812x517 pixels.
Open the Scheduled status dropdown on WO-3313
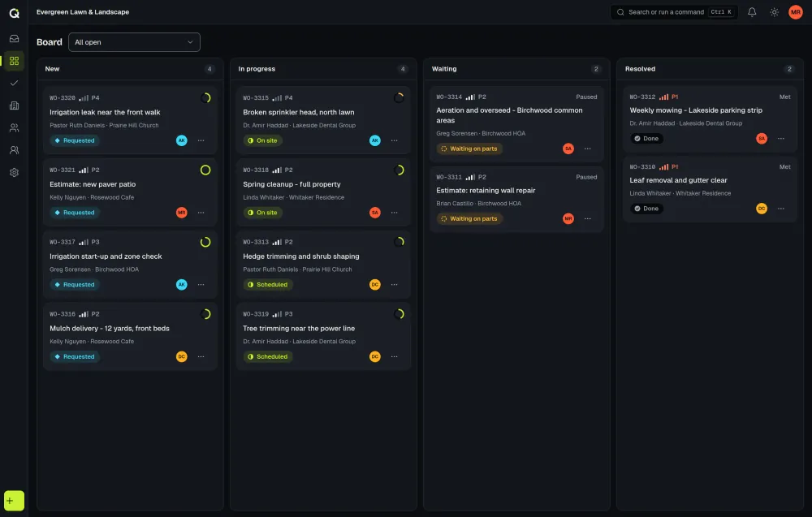point(268,285)
